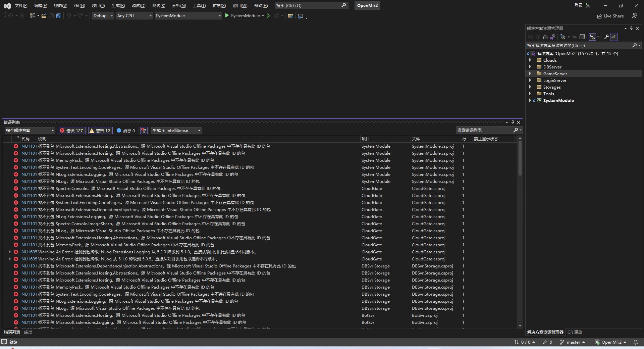644x349 pixels.
Task: Click the feedback person icon at top right
Action: pos(634,16)
